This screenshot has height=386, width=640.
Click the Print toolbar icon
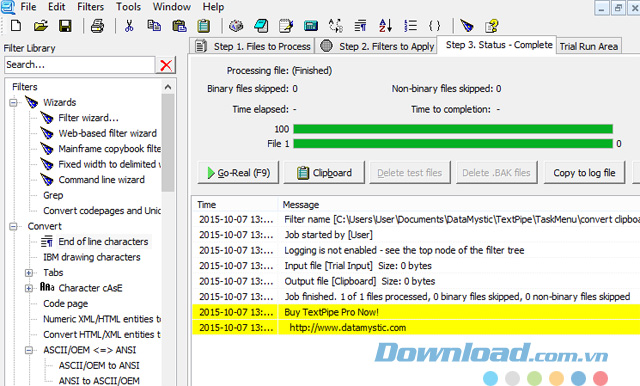pyautogui.click(x=97, y=26)
